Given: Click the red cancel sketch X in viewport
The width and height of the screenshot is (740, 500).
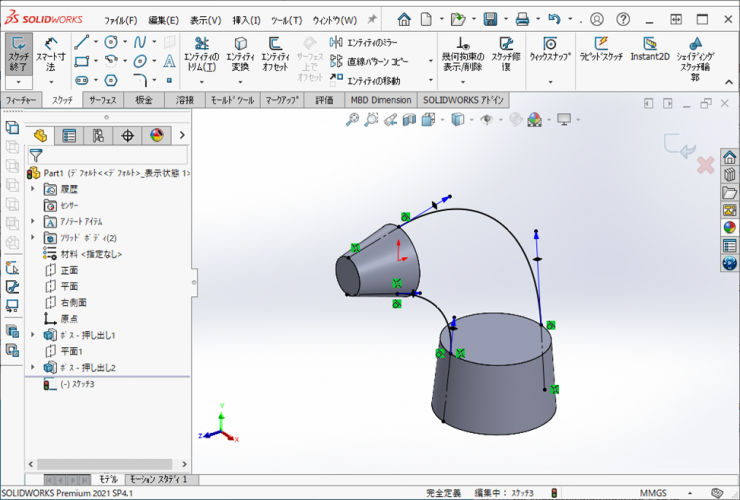Looking at the screenshot, I should coord(704,163).
